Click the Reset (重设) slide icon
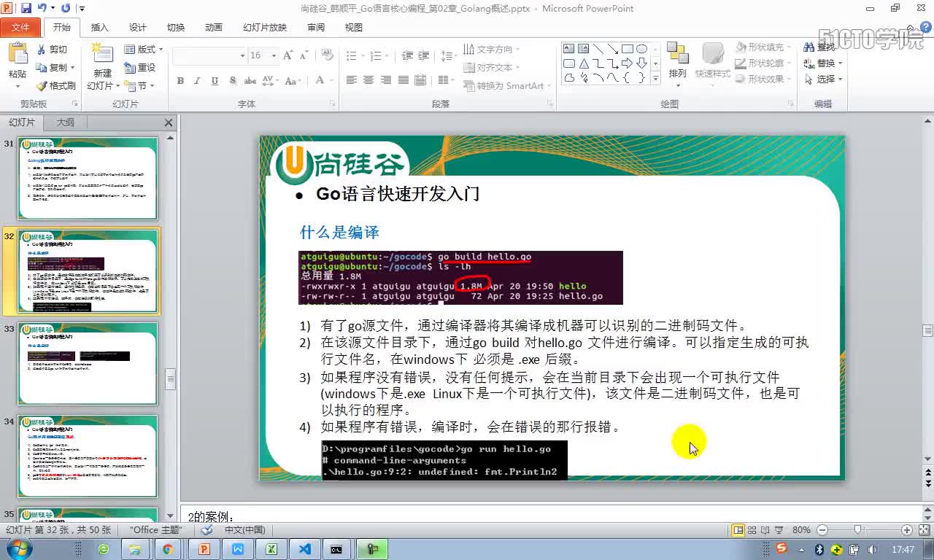 coord(130,67)
